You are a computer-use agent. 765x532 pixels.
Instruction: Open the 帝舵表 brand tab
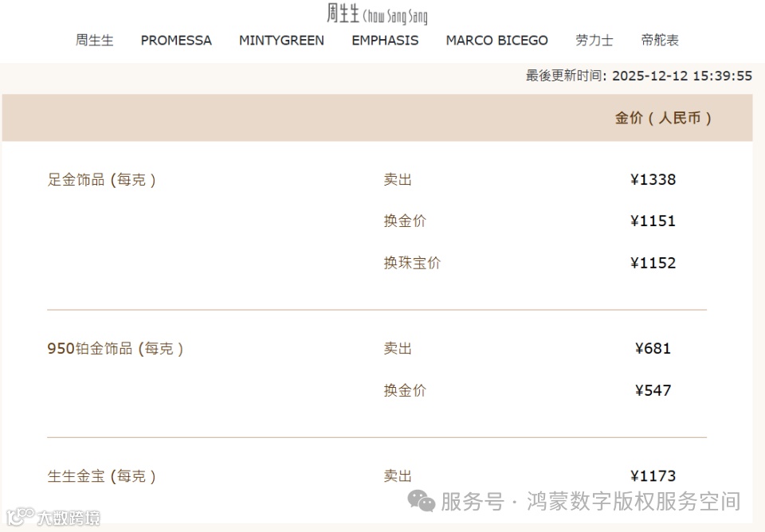[660, 40]
